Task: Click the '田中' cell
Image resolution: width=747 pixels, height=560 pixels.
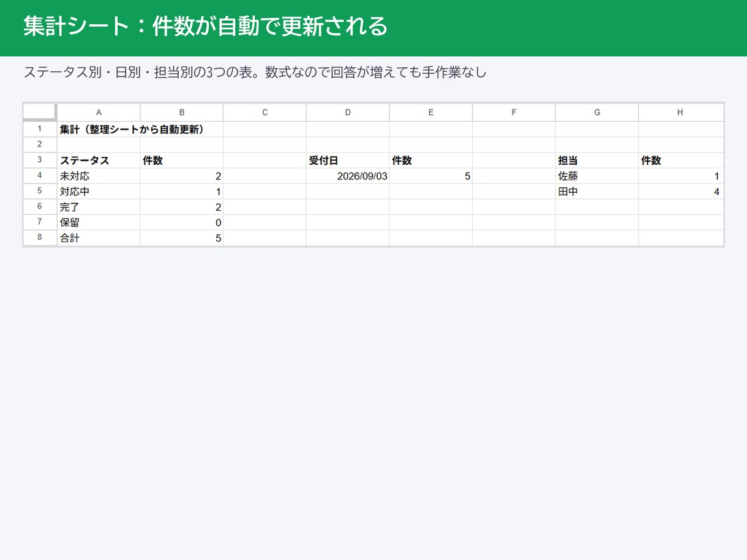Action: (x=597, y=192)
